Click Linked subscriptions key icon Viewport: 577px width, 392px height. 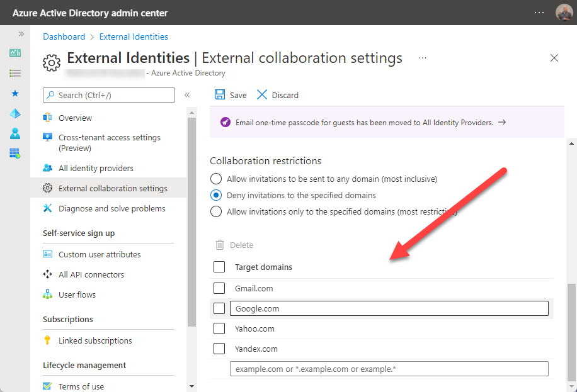pos(47,340)
